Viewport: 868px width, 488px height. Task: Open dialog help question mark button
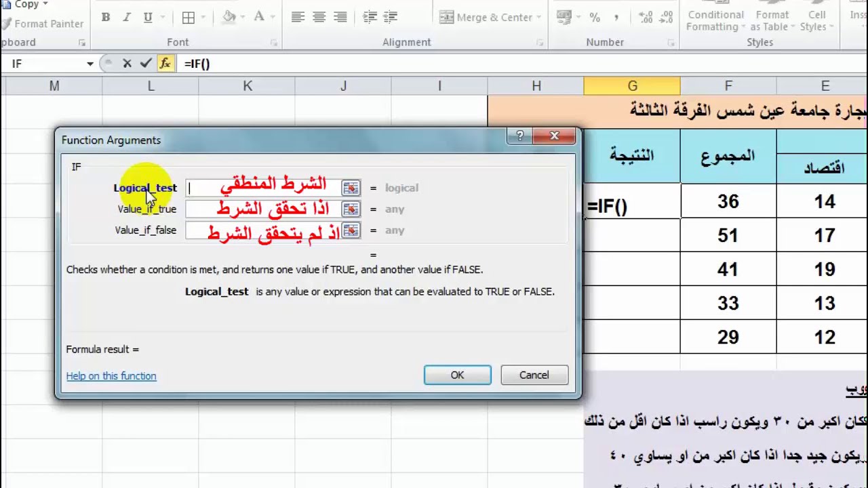[519, 136]
